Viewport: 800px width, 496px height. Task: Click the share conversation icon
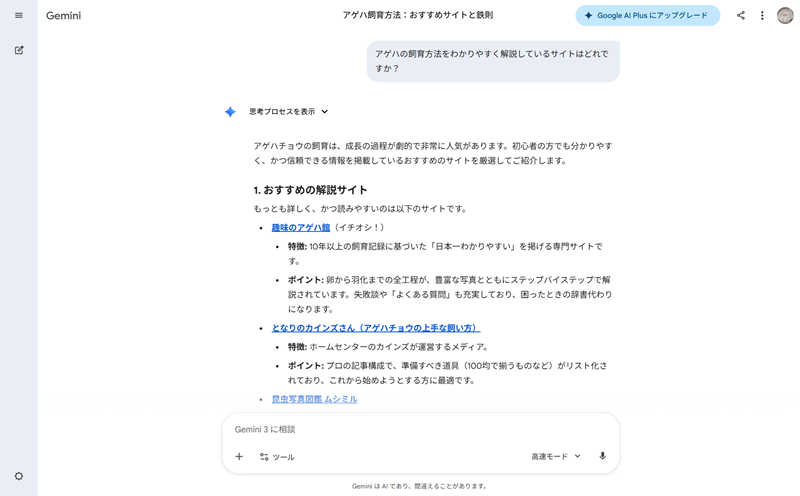741,16
